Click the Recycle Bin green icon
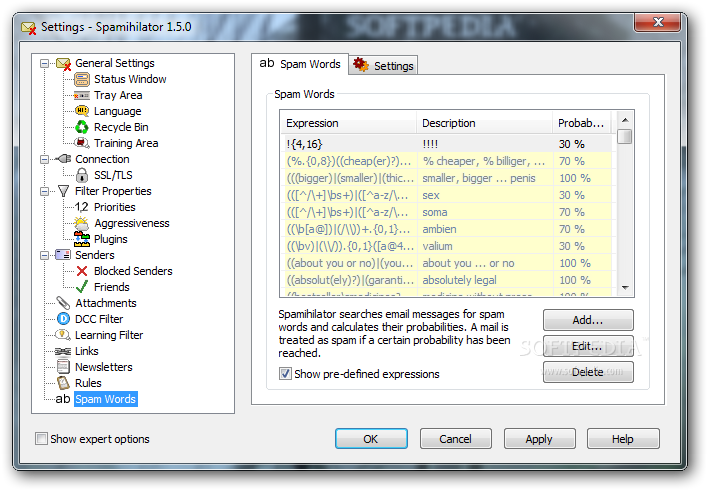The width and height of the screenshot is (708, 491). coord(82,127)
